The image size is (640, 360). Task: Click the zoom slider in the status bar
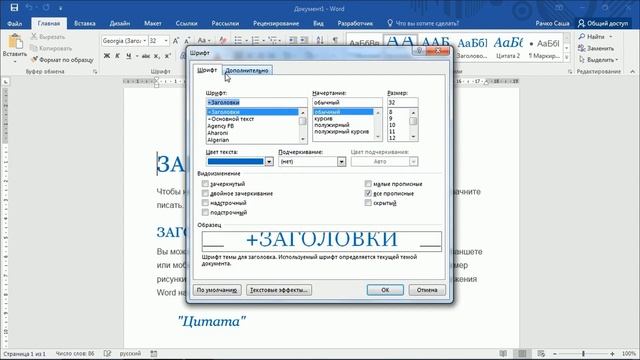pyautogui.click(x=583, y=353)
